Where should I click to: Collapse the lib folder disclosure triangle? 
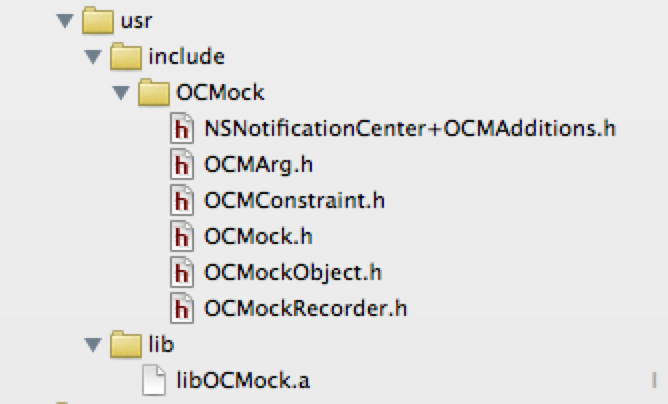tap(93, 344)
